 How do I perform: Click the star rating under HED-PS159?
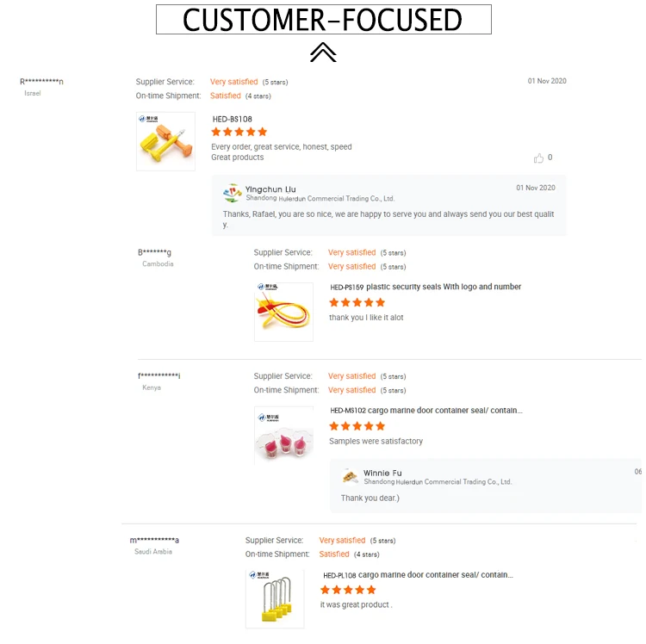pyautogui.click(x=357, y=302)
